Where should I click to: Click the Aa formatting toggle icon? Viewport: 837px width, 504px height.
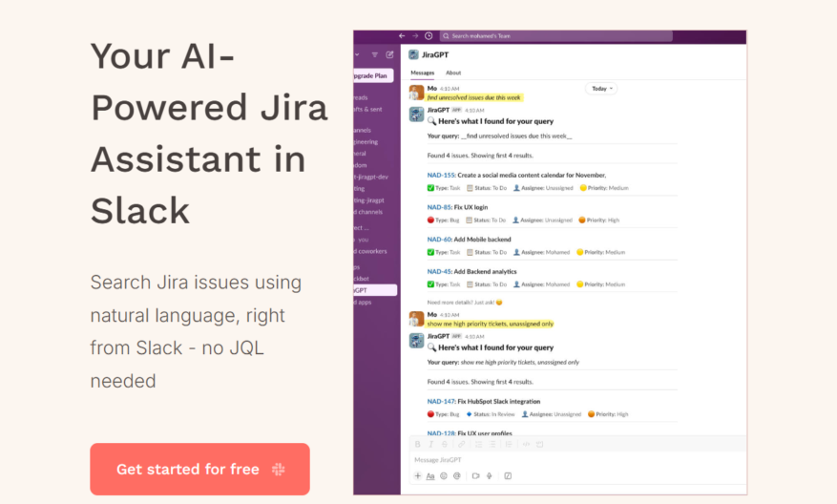point(430,476)
